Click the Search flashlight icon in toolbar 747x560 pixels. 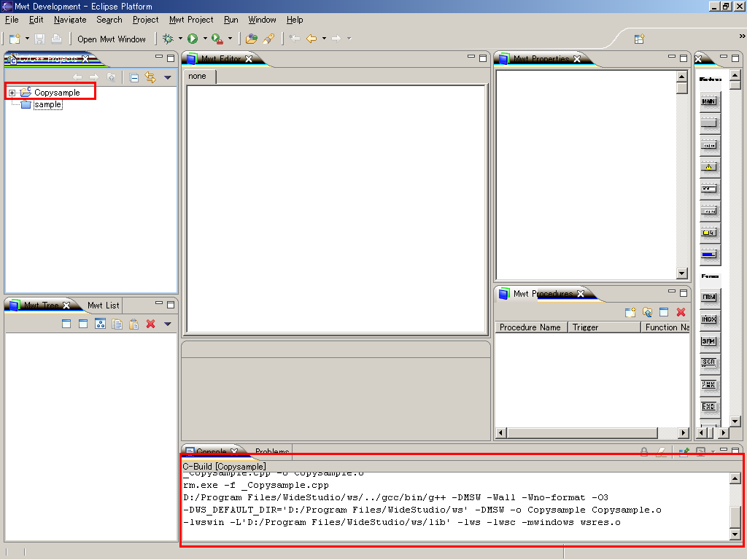(268, 39)
